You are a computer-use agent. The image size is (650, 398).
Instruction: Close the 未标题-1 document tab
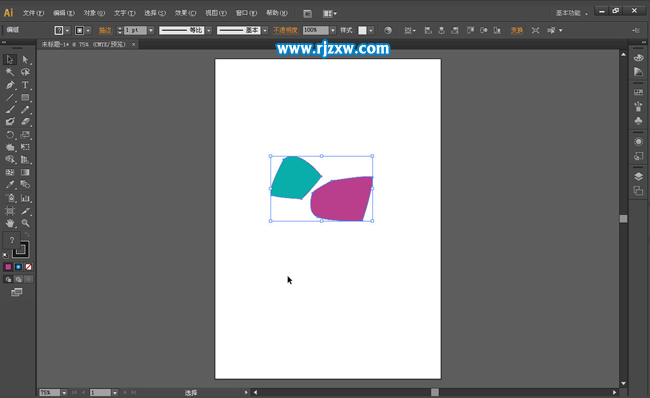pos(133,44)
